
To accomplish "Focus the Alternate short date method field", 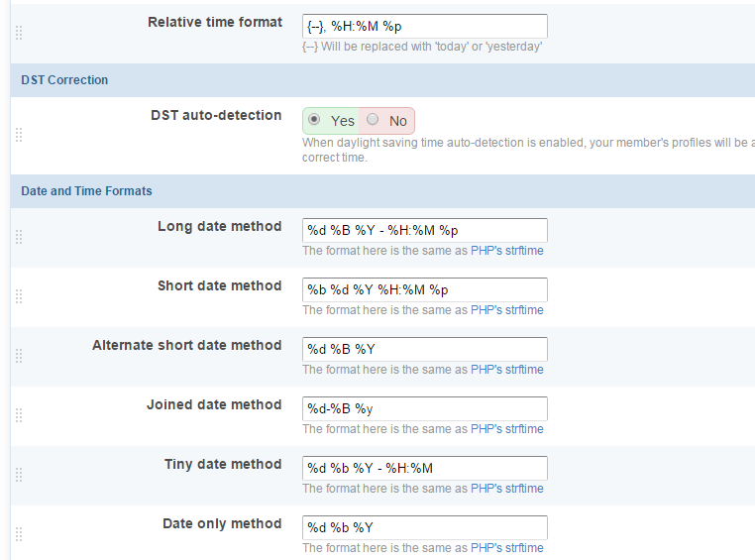I will pos(425,349).
